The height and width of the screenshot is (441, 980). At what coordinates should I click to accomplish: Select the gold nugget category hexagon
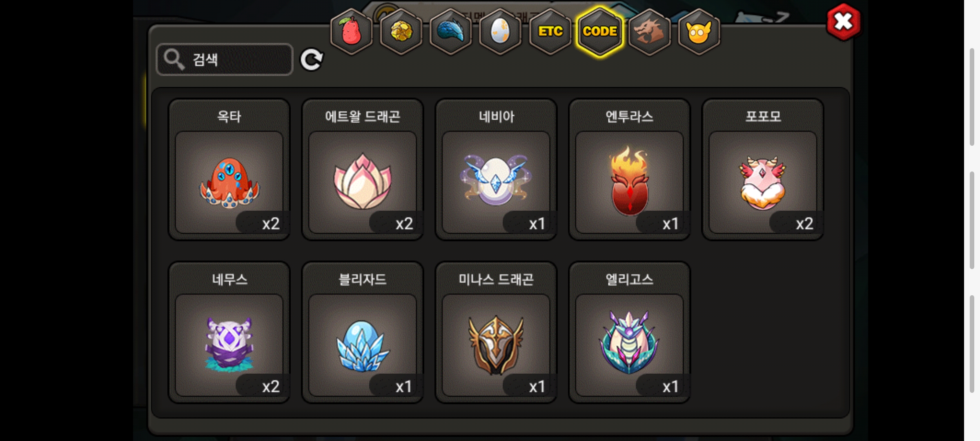tap(401, 32)
